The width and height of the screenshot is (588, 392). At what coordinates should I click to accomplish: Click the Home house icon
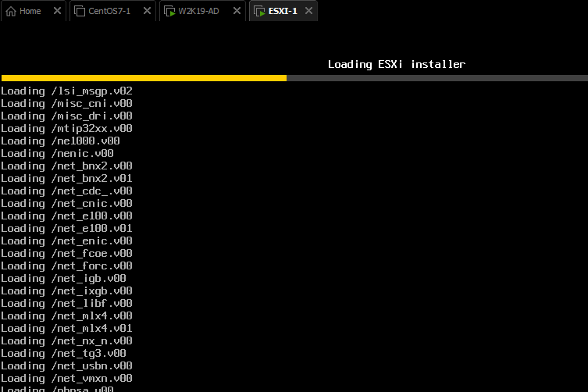pos(11,11)
